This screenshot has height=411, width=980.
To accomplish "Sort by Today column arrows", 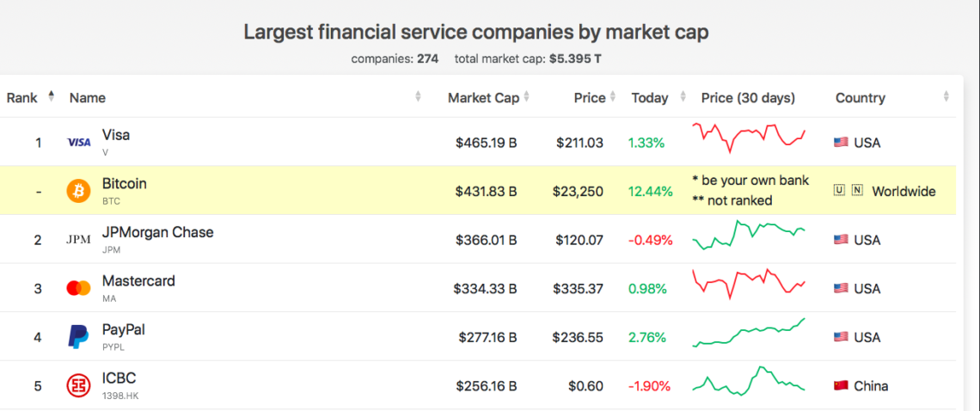I will 683,97.
